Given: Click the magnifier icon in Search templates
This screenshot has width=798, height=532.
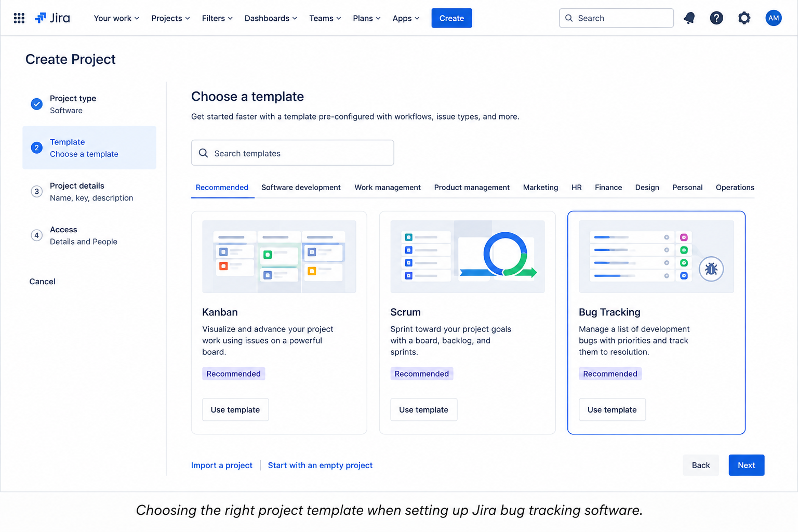Looking at the screenshot, I should [204, 153].
